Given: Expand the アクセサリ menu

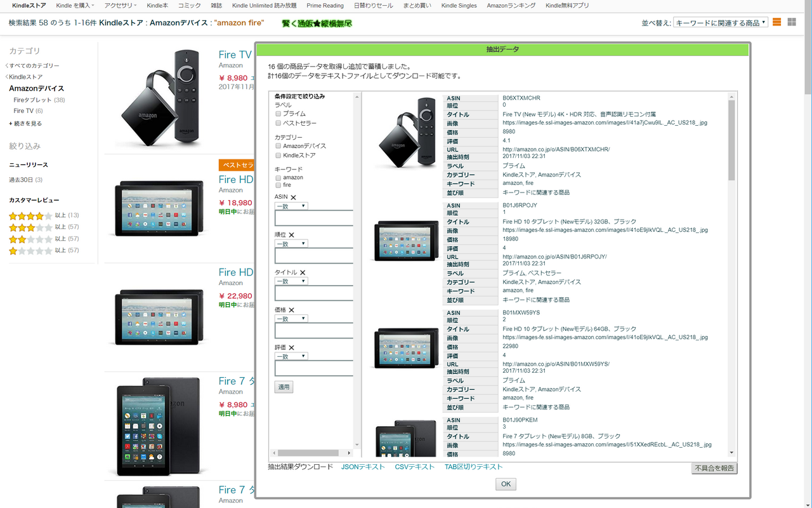Looking at the screenshot, I should click(121, 6).
